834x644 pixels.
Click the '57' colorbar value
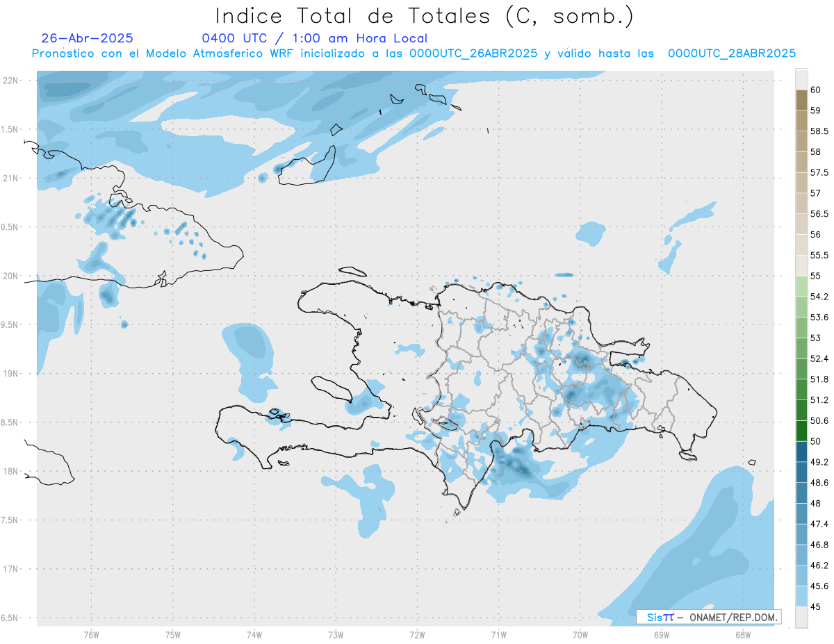click(x=816, y=193)
